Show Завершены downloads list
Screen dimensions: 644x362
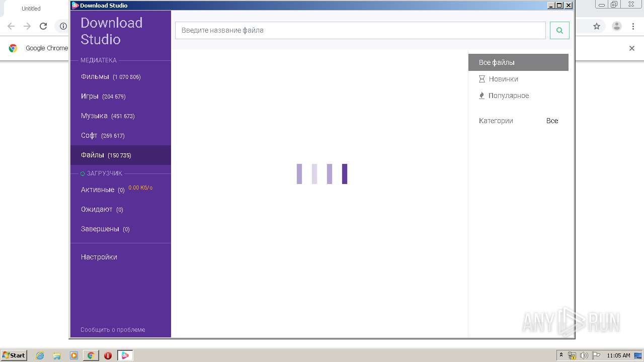(121, 229)
